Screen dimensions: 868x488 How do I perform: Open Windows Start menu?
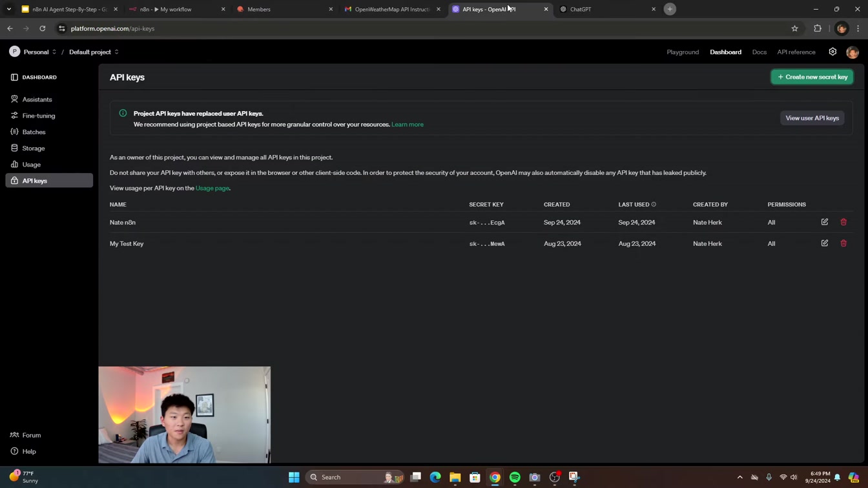(294, 477)
